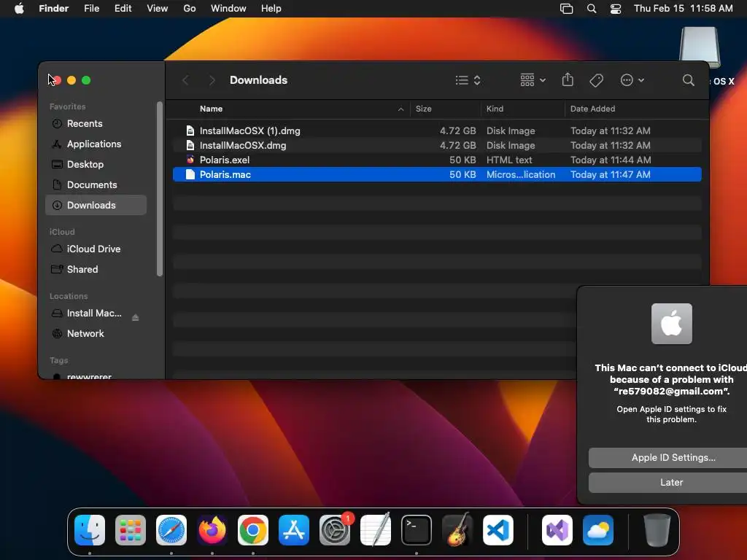Eject the Install Mac volume

[x=135, y=317]
